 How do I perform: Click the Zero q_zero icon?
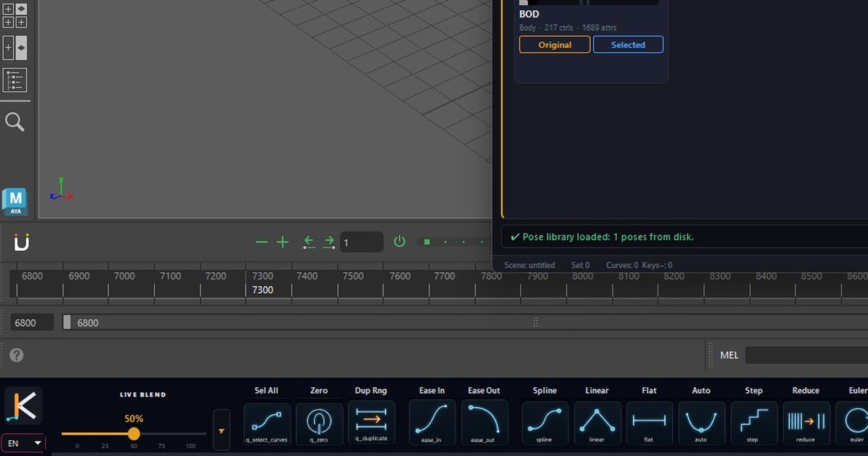point(319,423)
